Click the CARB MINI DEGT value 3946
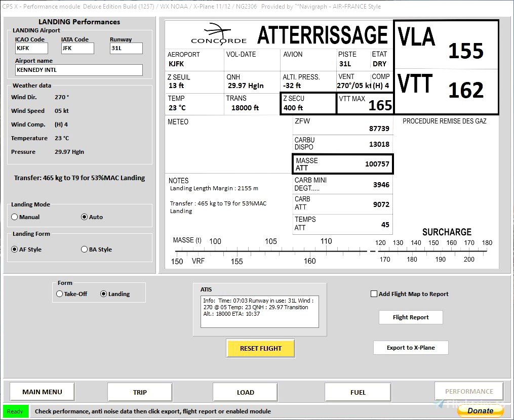This screenshot has width=514, height=420. click(x=381, y=185)
